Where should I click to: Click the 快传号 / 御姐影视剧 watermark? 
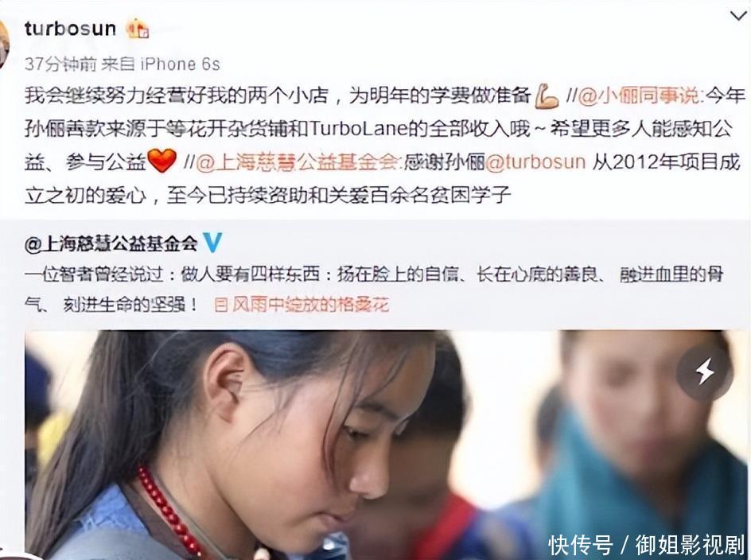click(x=646, y=545)
